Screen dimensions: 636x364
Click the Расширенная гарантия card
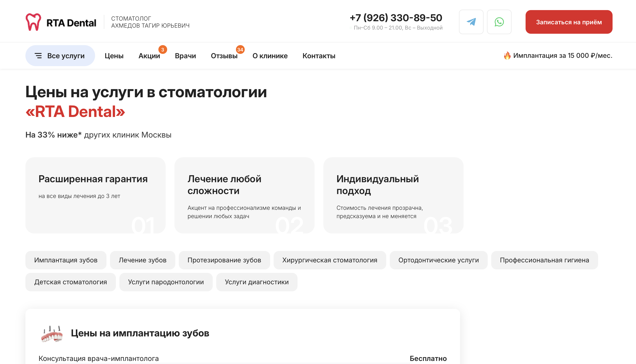tap(96, 195)
